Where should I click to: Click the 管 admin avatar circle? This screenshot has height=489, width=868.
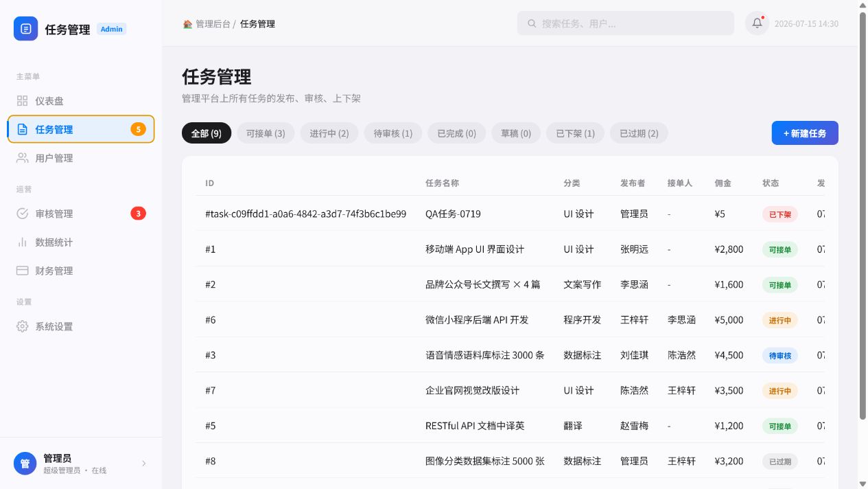(x=25, y=464)
